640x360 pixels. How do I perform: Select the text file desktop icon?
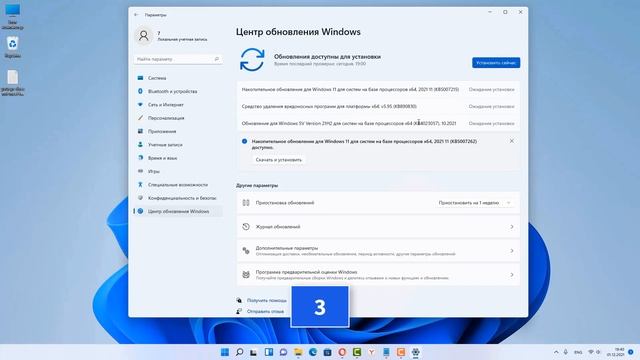(12, 83)
